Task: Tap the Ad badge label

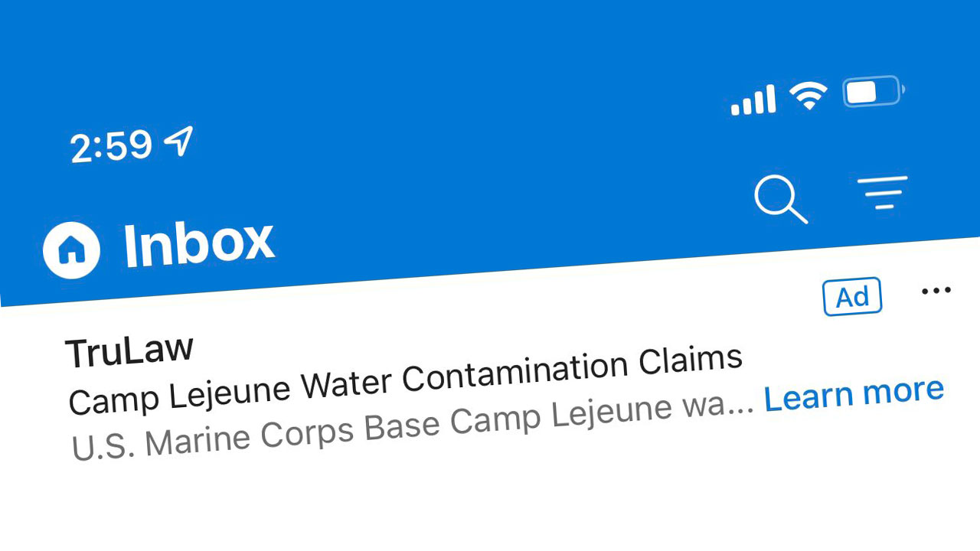Action: 852,296
